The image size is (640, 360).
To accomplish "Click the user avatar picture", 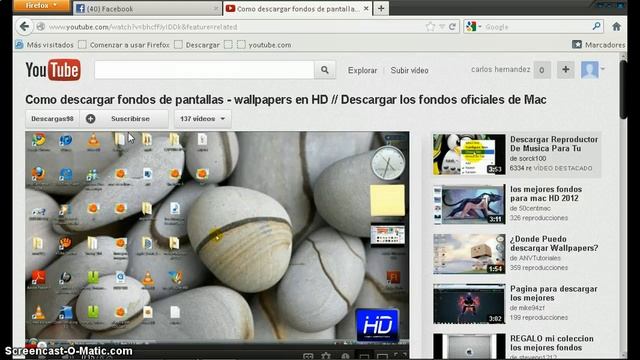I will (590, 70).
